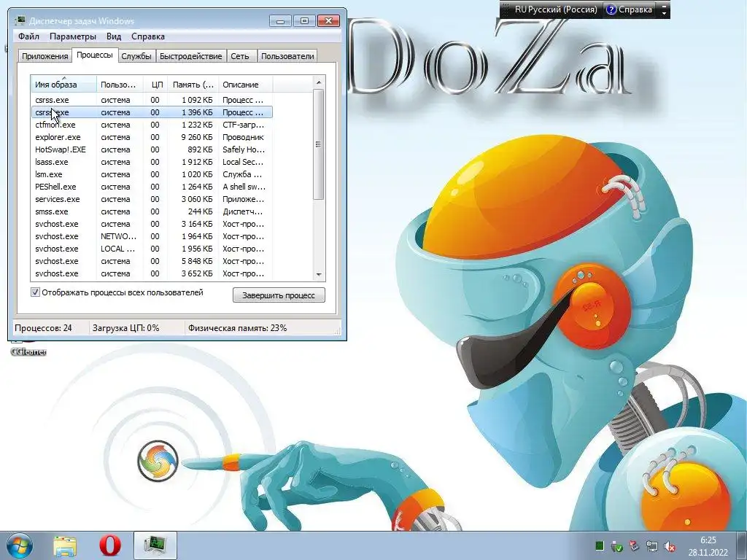The width and height of the screenshot is (747, 560).
Task: Click the 9 260 КБ memory value
Action: tap(197, 137)
